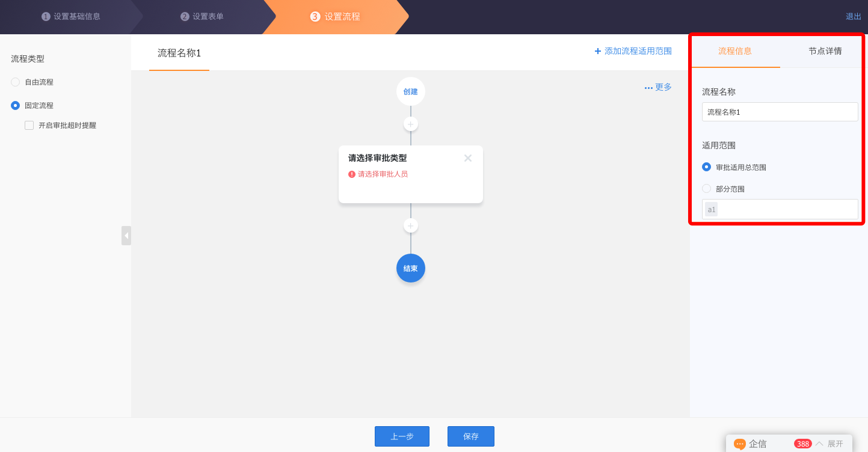Enable the 开启审批超时提醒 checkbox
The width and height of the screenshot is (868, 452).
point(29,126)
